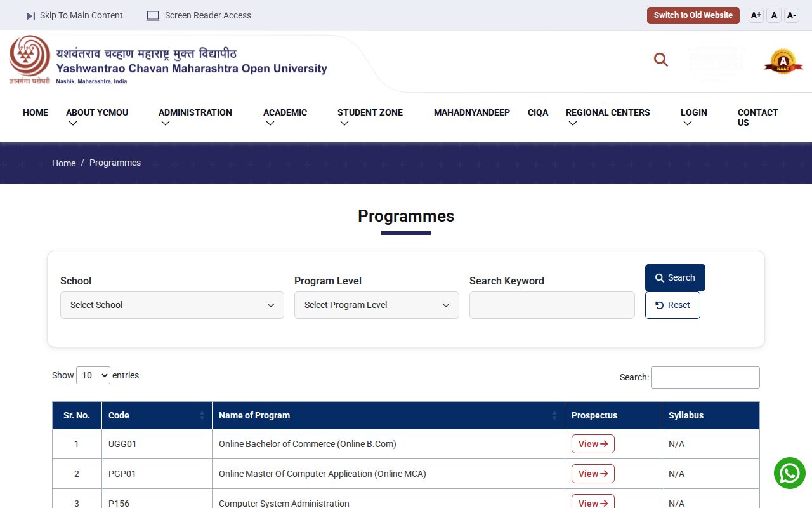
Task: Open WhatsApp chat floating icon
Action: 790,473
